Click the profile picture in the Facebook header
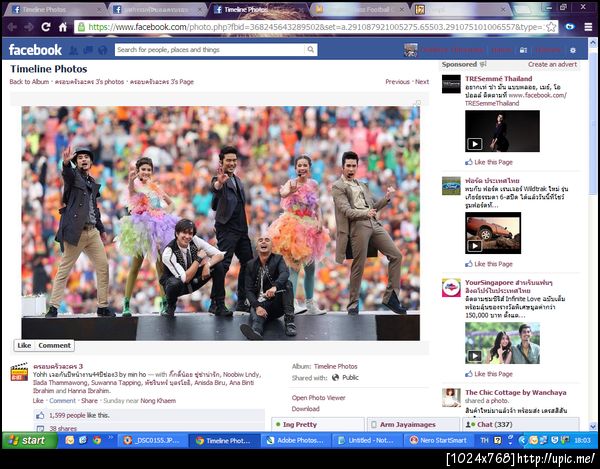Image resolution: width=600 pixels, height=469 pixels. [411, 50]
